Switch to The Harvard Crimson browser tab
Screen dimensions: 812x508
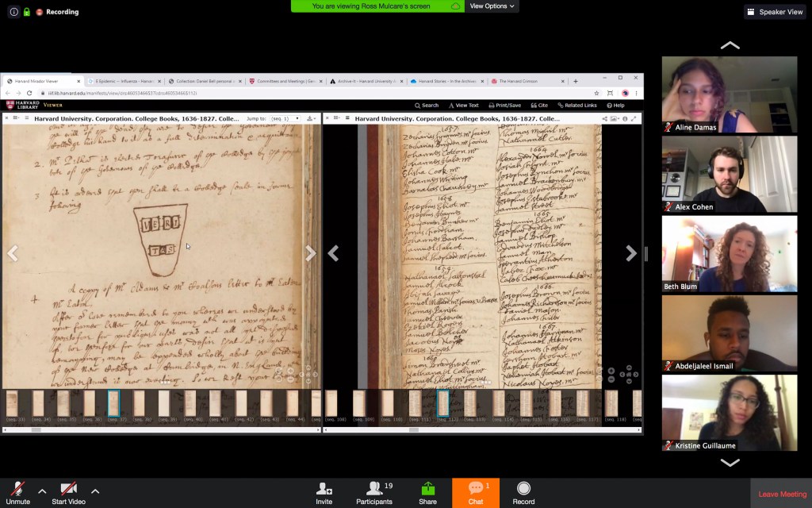[x=523, y=80]
